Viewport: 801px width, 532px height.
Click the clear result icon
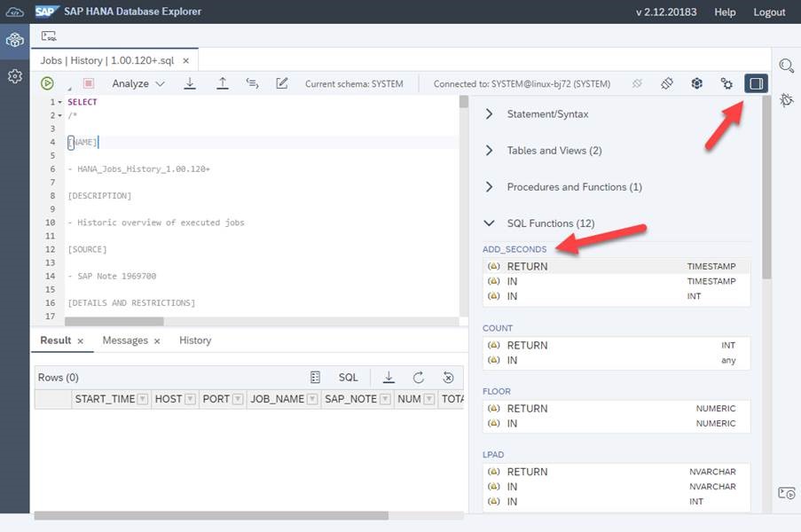click(449, 378)
